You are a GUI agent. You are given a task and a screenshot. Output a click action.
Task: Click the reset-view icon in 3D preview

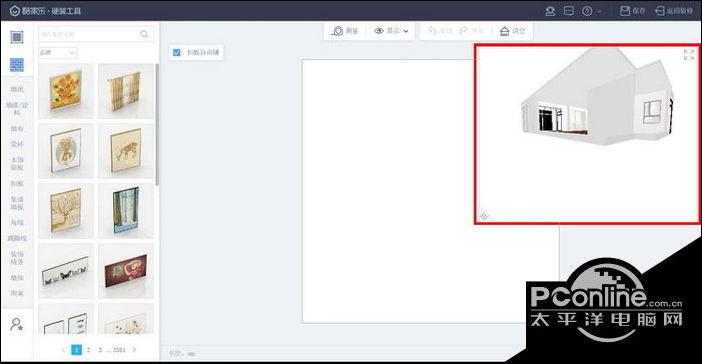click(484, 216)
